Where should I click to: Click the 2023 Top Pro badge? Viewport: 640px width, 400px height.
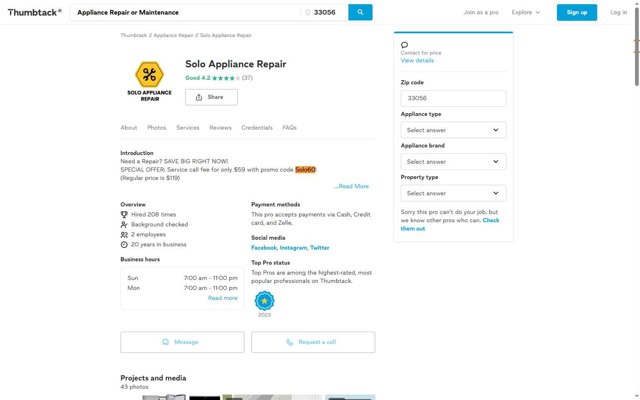264,301
